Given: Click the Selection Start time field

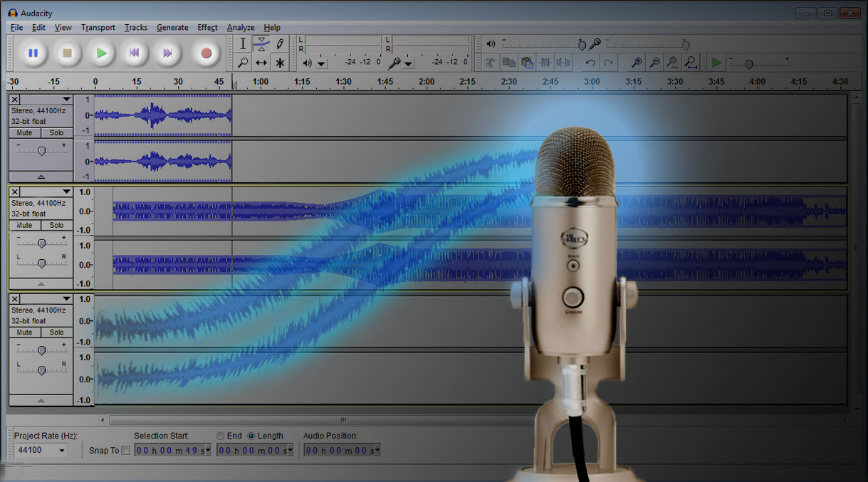Looking at the screenshot, I should coord(172,450).
